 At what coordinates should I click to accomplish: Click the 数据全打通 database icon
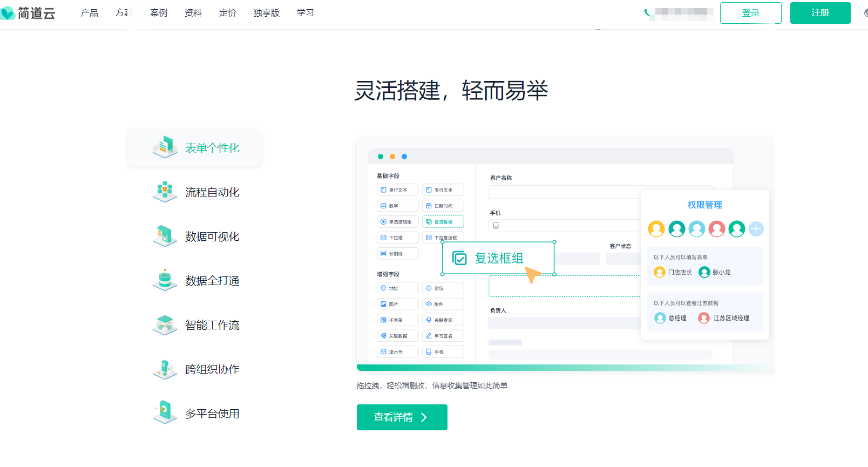tap(165, 280)
